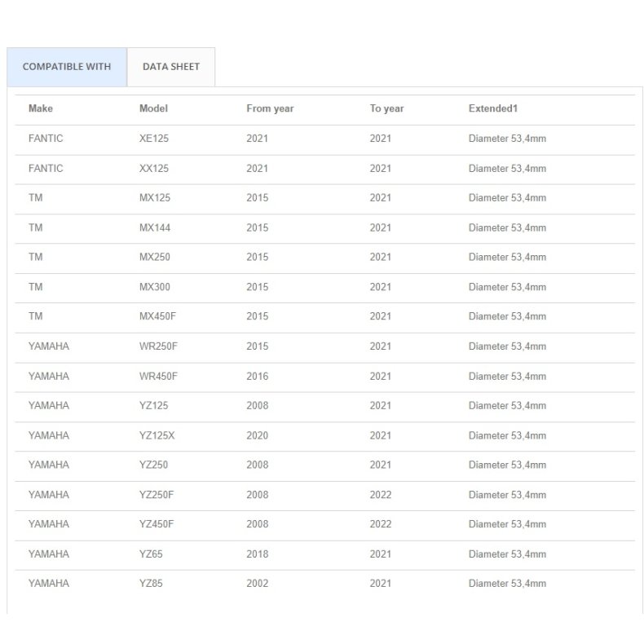Viewport: 644px width, 644px height.
Task: Click the 2002 from-year cell
Action: tap(257, 584)
